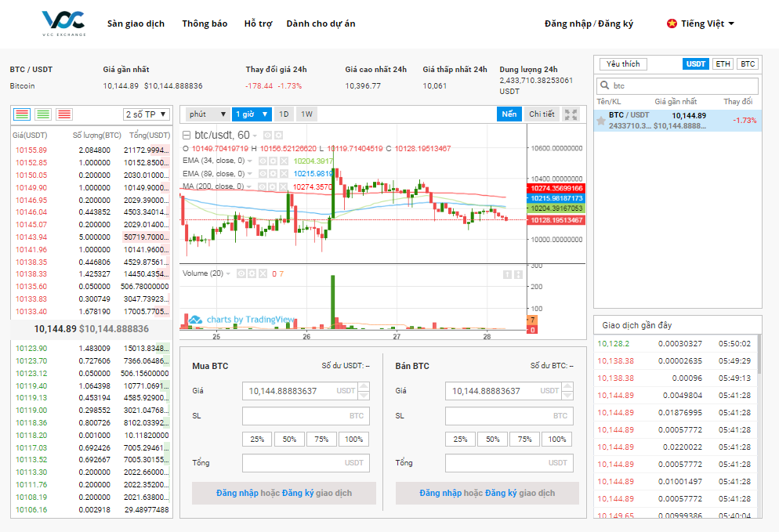779x532 pixels.
Task: Open the Tiếng Việt language dropdown
Action: coord(708,24)
